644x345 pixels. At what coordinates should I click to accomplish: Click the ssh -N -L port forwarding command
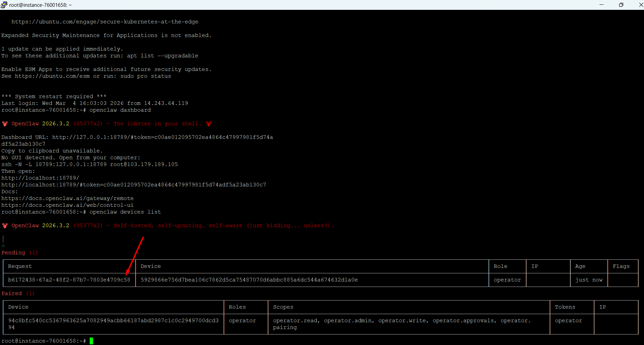pyautogui.click(x=89, y=164)
